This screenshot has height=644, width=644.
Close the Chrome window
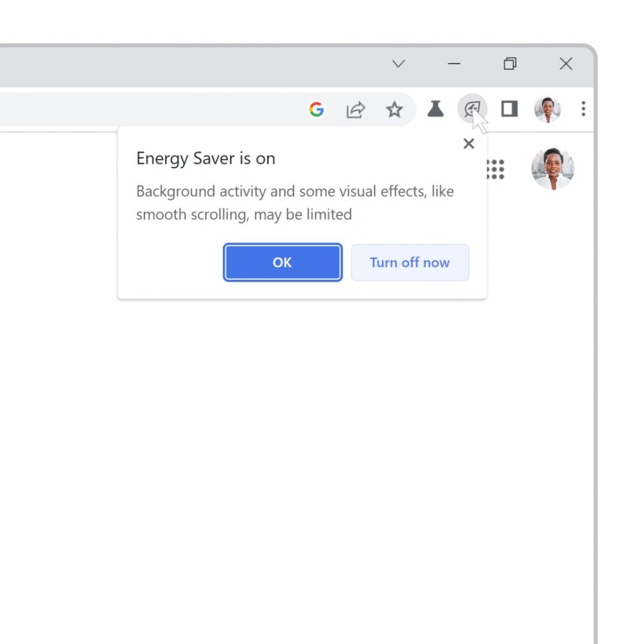tap(565, 64)
